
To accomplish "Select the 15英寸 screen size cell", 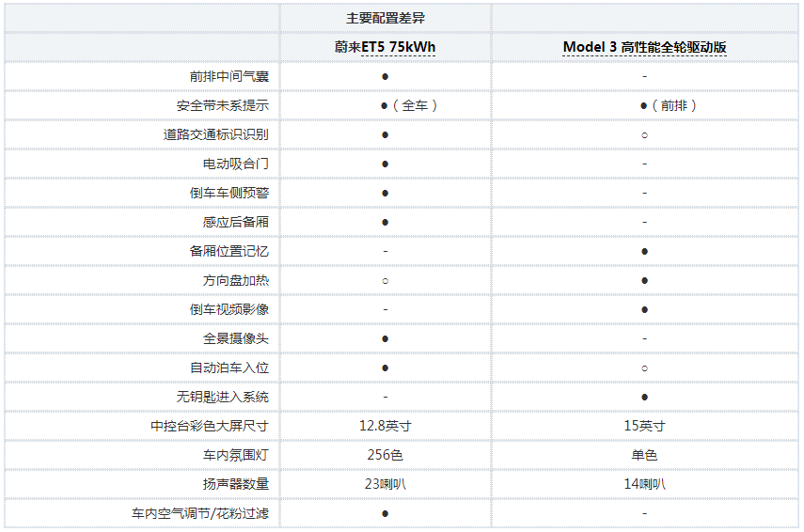I will point(644,426).
